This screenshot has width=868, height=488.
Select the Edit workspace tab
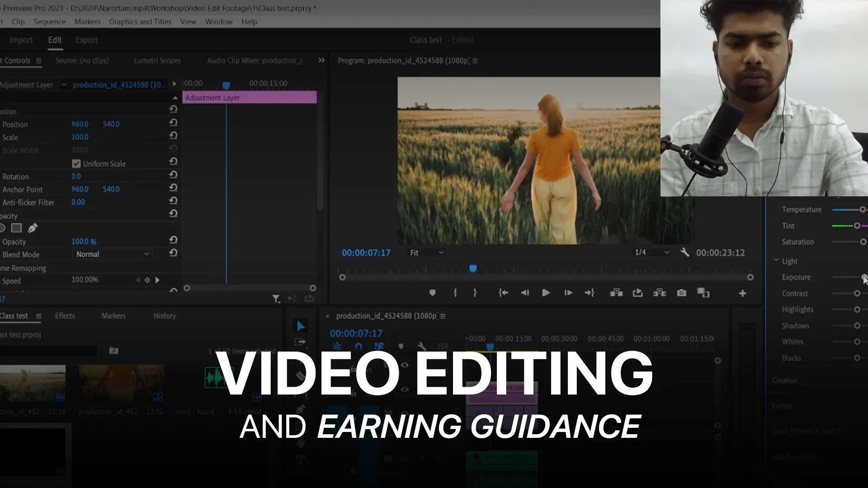(x=55, y=40)
